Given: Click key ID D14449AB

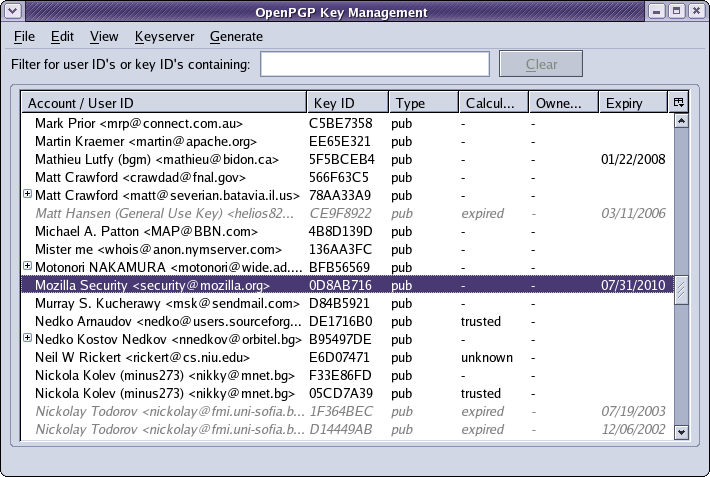Looking at the screenshot, I should 341,429.
